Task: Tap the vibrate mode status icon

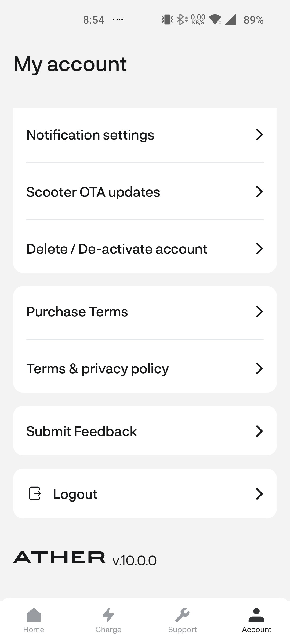Action: pos(167,20)
